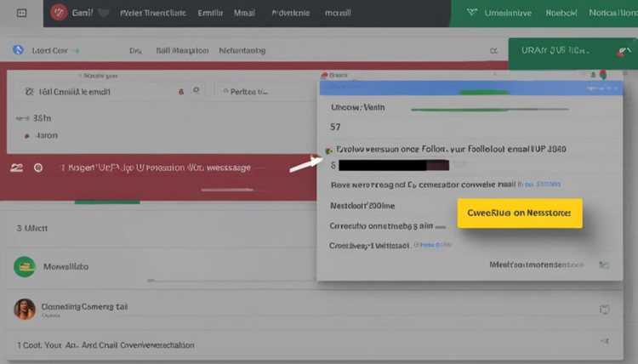Click the icon at right of Comeding Comeng row
Screen dimensions: 638x364
click(604, 310)
